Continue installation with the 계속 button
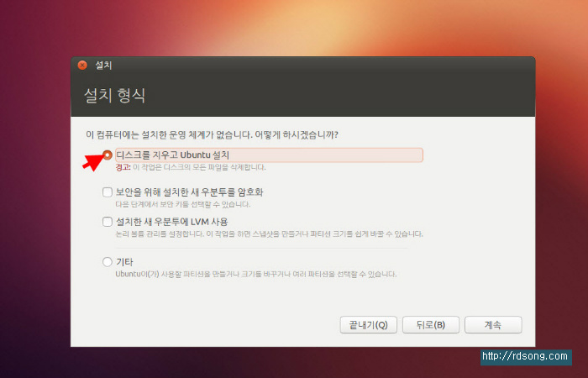The image size is (588, 378). click(x=492, y=325)
